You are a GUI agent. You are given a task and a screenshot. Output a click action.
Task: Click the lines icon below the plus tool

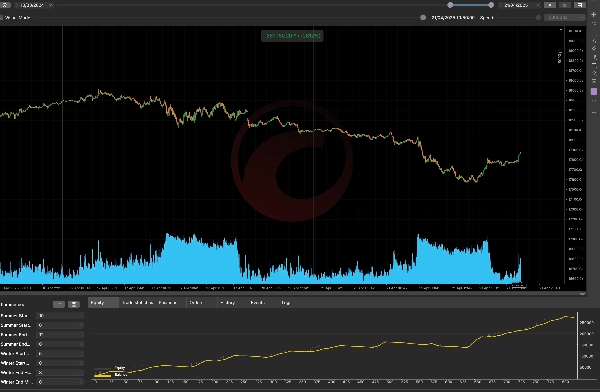click(x=593, y=23)
